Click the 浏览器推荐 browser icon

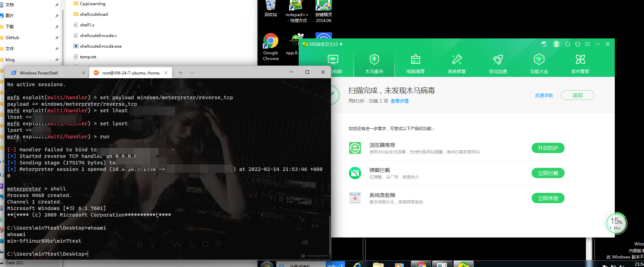tap(355, 148)
